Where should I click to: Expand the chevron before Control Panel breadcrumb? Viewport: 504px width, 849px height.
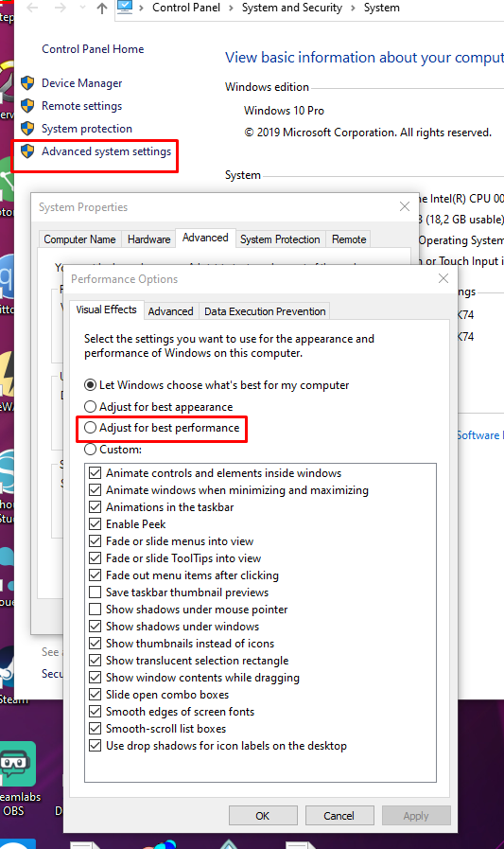coord(141,9)
